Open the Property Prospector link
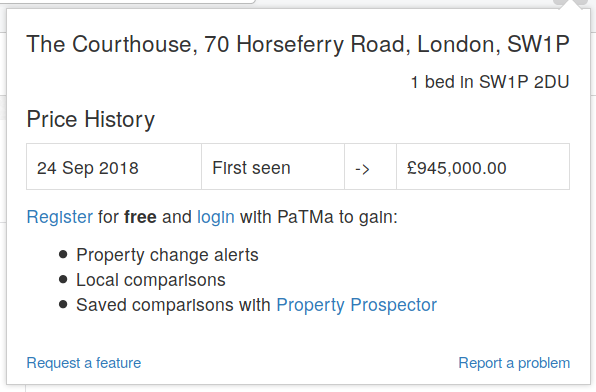Viewport: 596px width, 392px height. pos(357,305)
